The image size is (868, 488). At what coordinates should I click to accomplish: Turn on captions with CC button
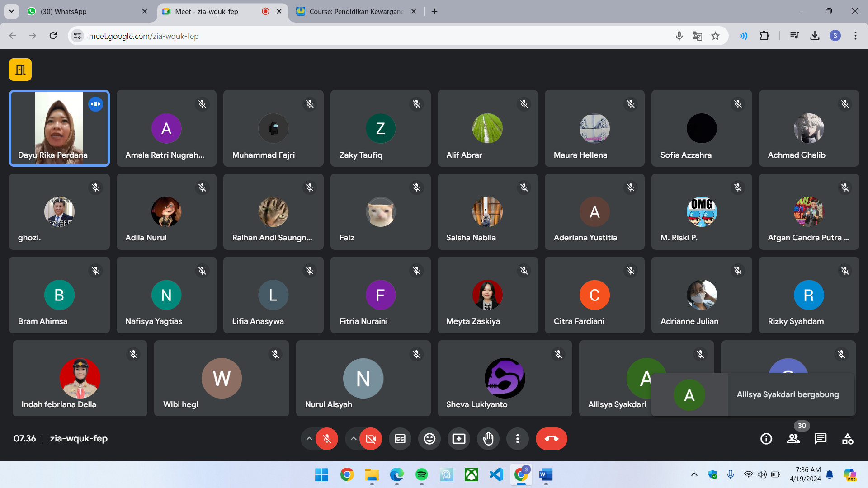(400, 439)
